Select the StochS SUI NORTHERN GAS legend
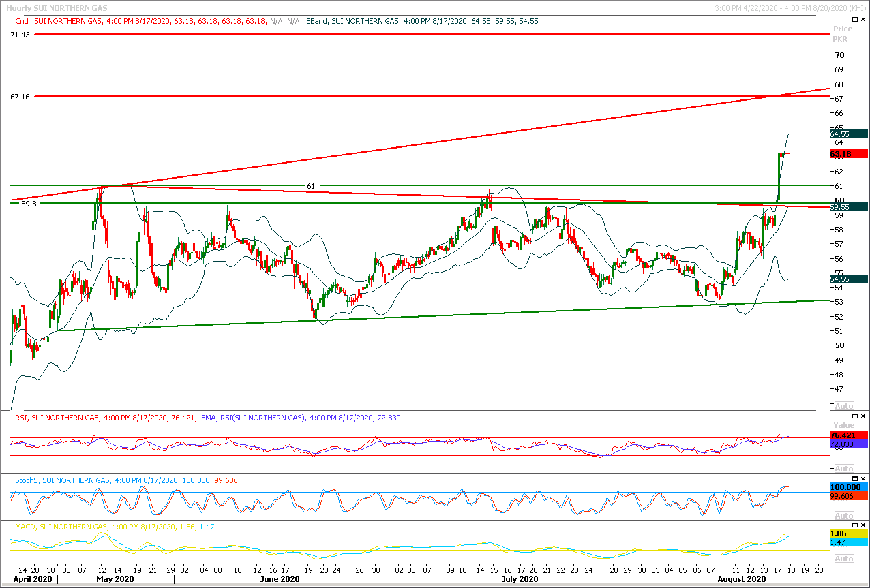870x588 pixels. [x=126, y=480]
